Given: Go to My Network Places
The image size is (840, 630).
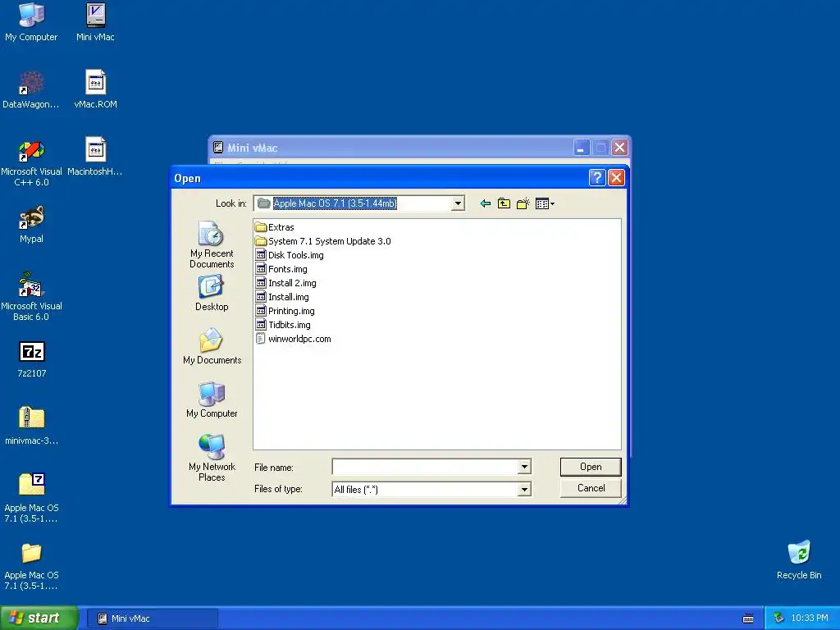Looking at the screenshot, I should point(212,458).
